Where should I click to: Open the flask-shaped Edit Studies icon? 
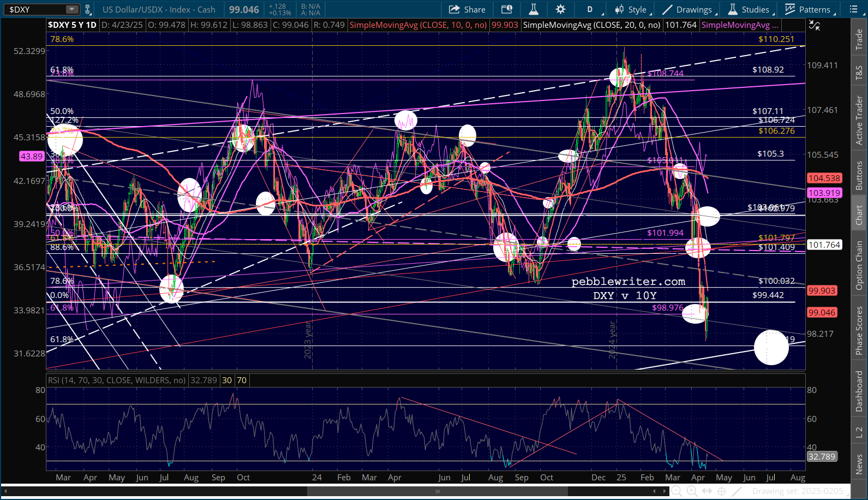click(x=534, y=9)
